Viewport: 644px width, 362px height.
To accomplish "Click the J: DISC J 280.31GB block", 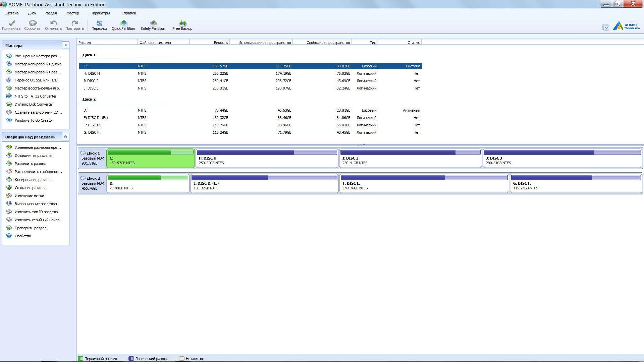I will [562, 158].
